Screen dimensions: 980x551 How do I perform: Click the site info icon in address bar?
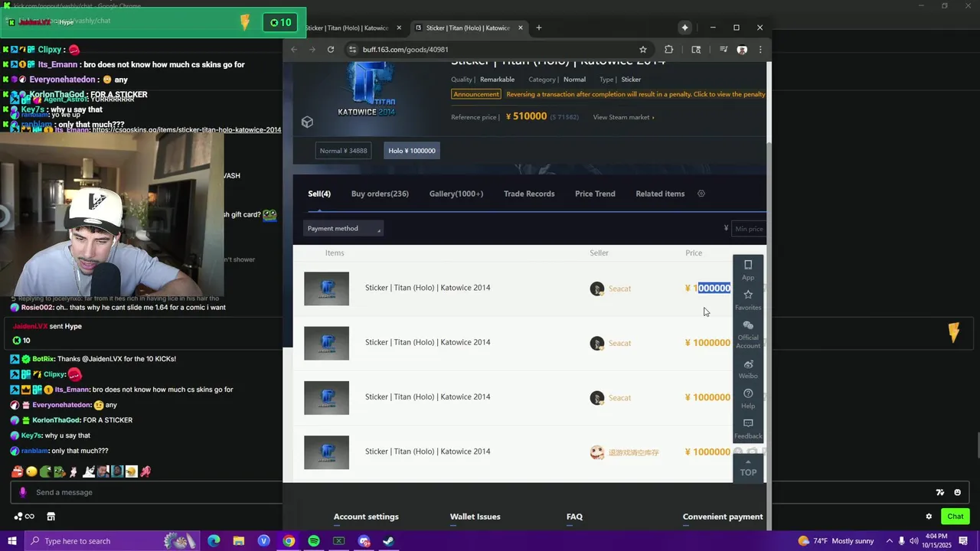pos(352,50)
